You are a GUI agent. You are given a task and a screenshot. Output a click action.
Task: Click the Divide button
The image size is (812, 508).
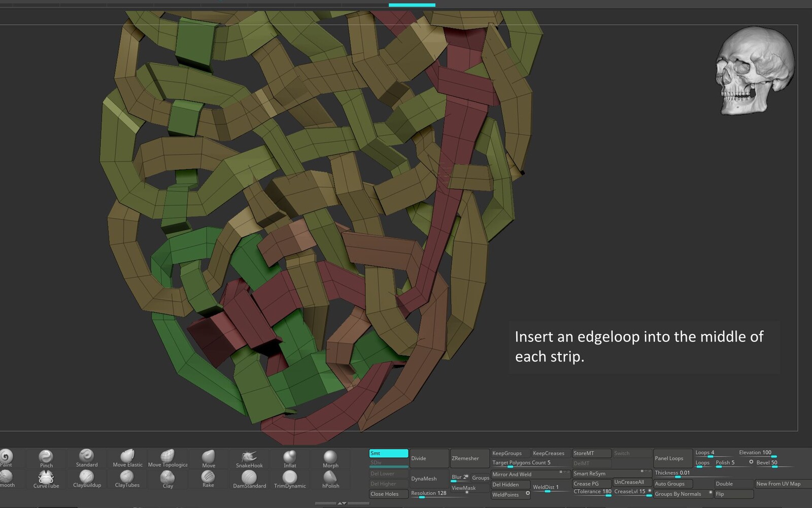click(x=429, y=458)
